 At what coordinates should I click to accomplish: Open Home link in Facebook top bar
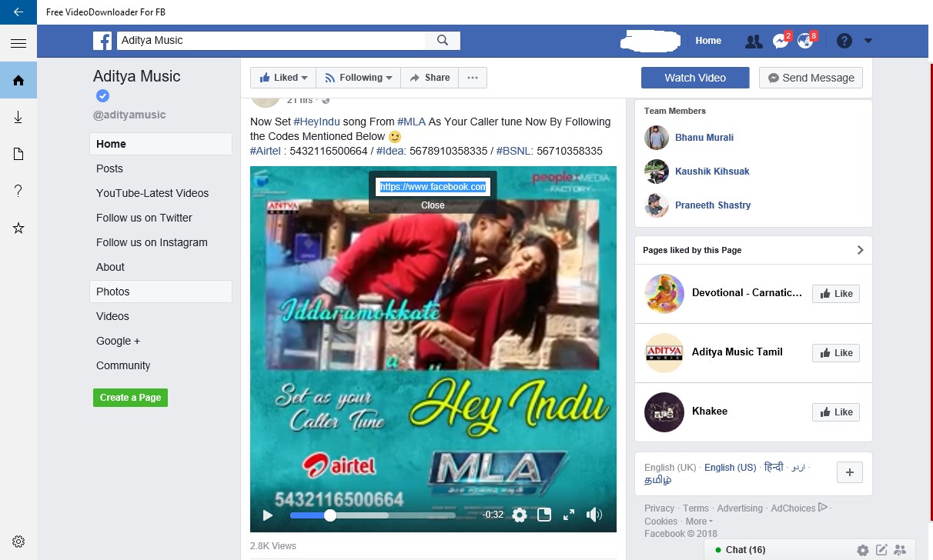click(x=708, y=41)
